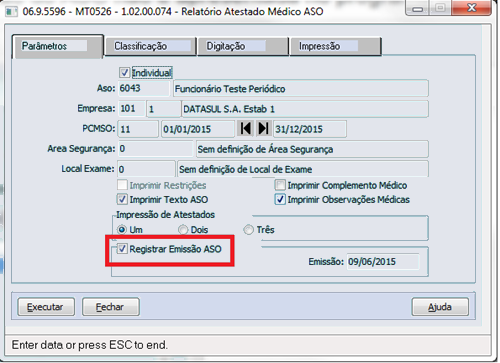This screenshot has height=363, width=500.
Task: Click the Emissão date field 09/06/2015
Action: [x=383, y=262]
